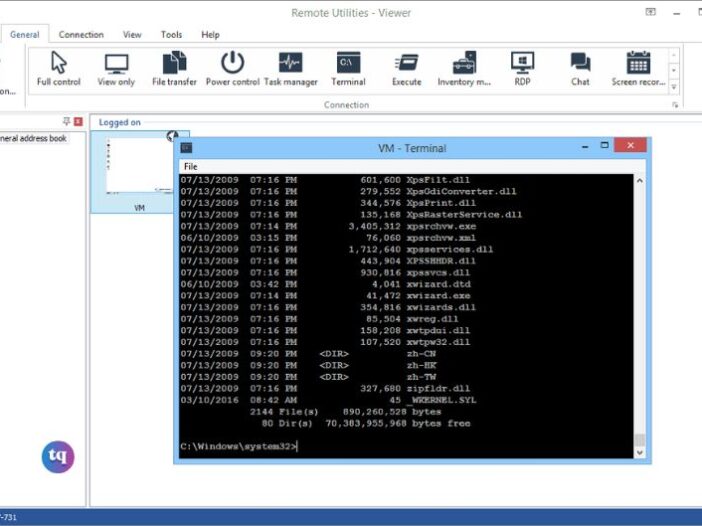This screenshot has height=526, width=702.
Task: Open the Tools ribbon tab
Action: 171,34
